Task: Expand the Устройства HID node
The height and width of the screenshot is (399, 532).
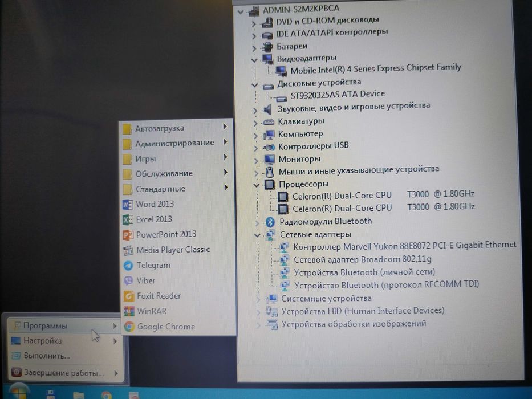Action: [x=258, y=312]
